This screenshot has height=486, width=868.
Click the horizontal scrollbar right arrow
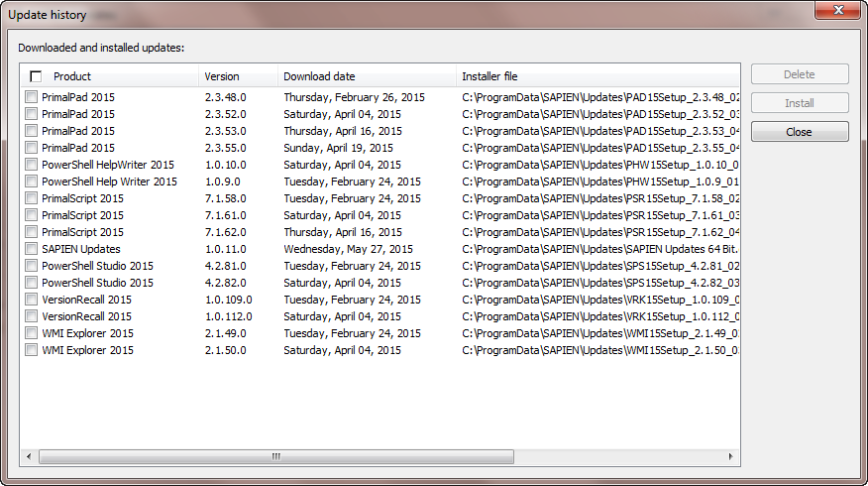[x=730, y=456]
